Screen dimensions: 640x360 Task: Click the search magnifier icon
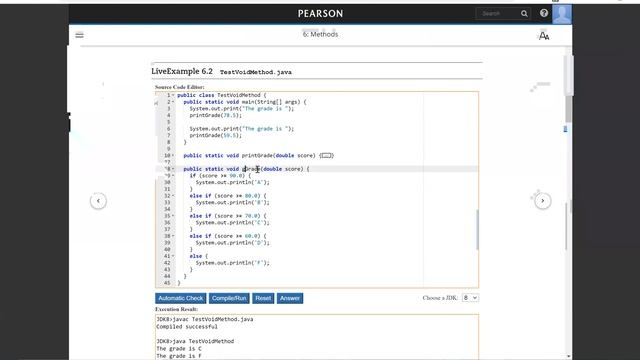coord(524,14)
